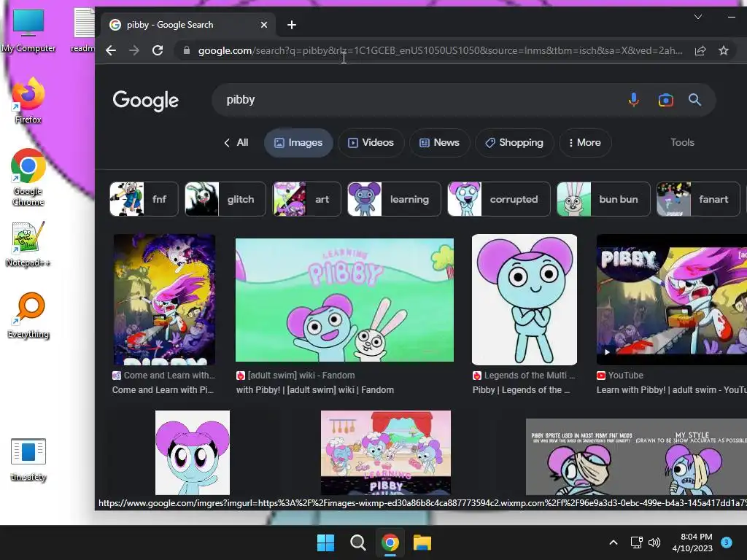This screenshot has height=560, width=747.
Task: Search by image with Google Lens icon
Action: (x=665, y=100)
